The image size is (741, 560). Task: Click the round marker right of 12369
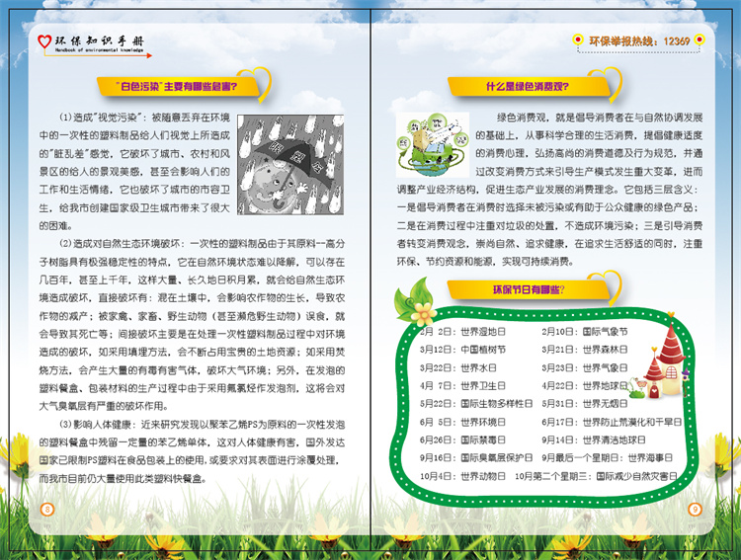(700, 40)
